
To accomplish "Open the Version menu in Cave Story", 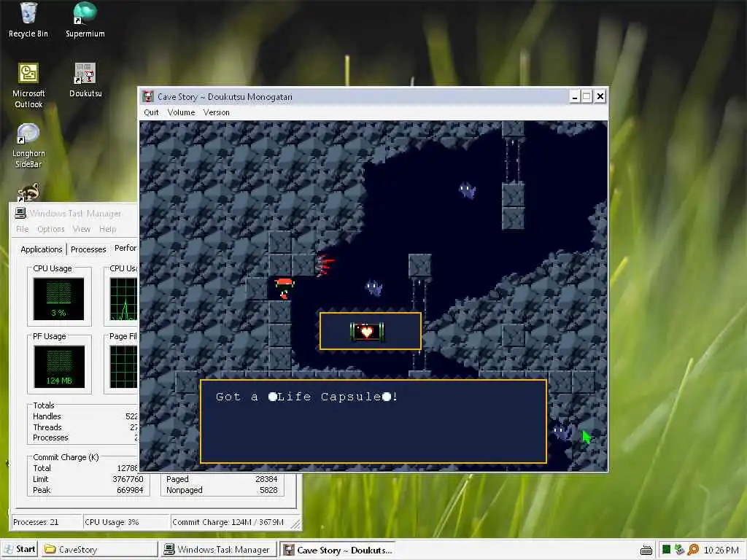I will (x=216, y=112).
